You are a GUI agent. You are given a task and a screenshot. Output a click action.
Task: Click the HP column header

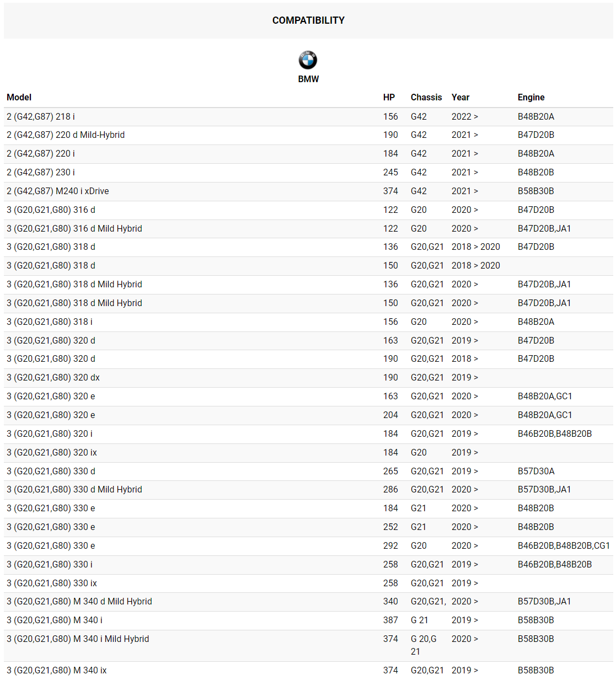point(389,97)
